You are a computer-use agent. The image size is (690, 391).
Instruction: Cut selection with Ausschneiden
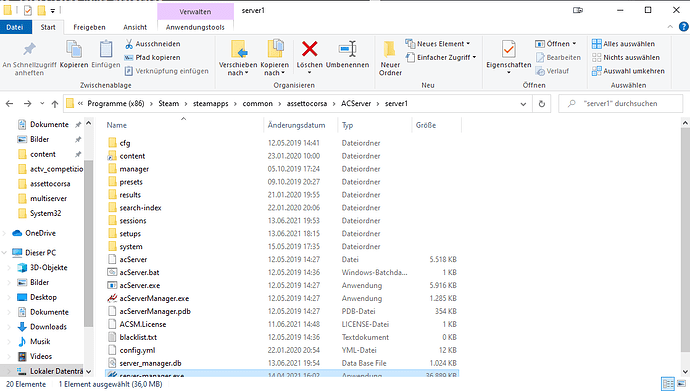[x=153, y=44]
